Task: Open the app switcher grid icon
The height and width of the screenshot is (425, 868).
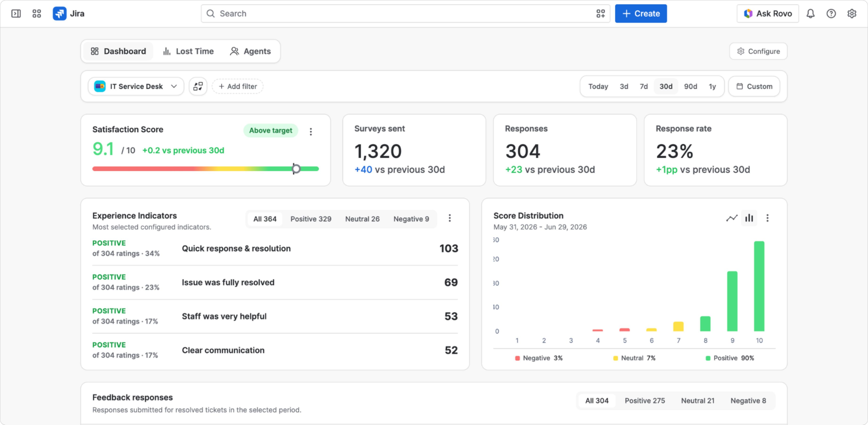Action: click(36, 13)
